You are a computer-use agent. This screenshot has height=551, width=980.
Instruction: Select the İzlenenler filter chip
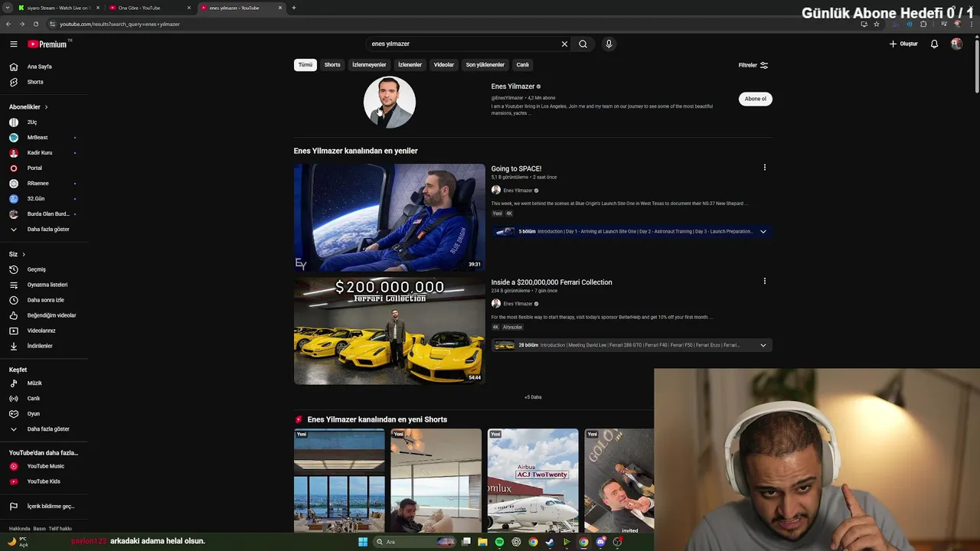pos(410,65)
